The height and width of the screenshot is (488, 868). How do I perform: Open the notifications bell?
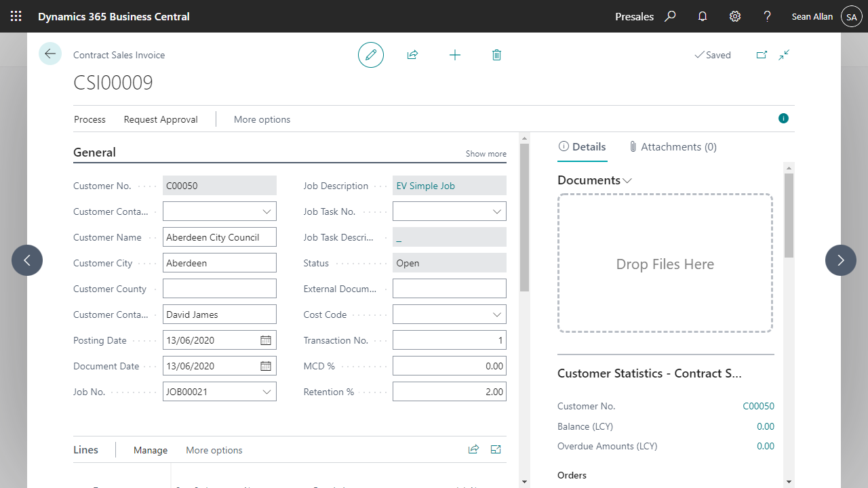click(703, 16)
